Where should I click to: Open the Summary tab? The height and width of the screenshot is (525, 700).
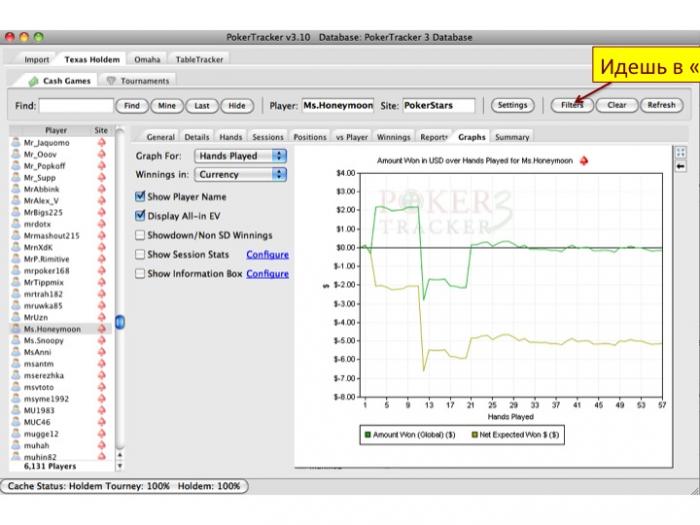point(512,137)
